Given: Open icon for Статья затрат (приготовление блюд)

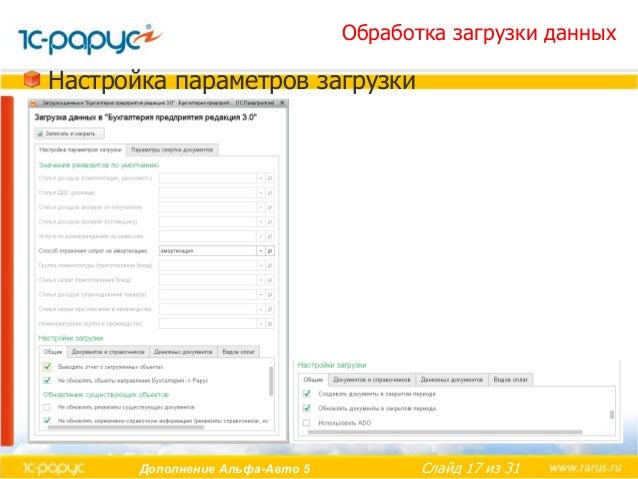Looking at the screenshot, I should pos(270,280).
